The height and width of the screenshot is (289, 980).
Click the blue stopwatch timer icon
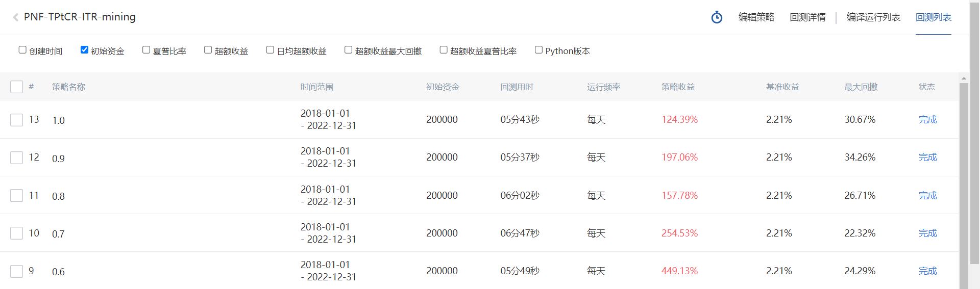[717, 17]
